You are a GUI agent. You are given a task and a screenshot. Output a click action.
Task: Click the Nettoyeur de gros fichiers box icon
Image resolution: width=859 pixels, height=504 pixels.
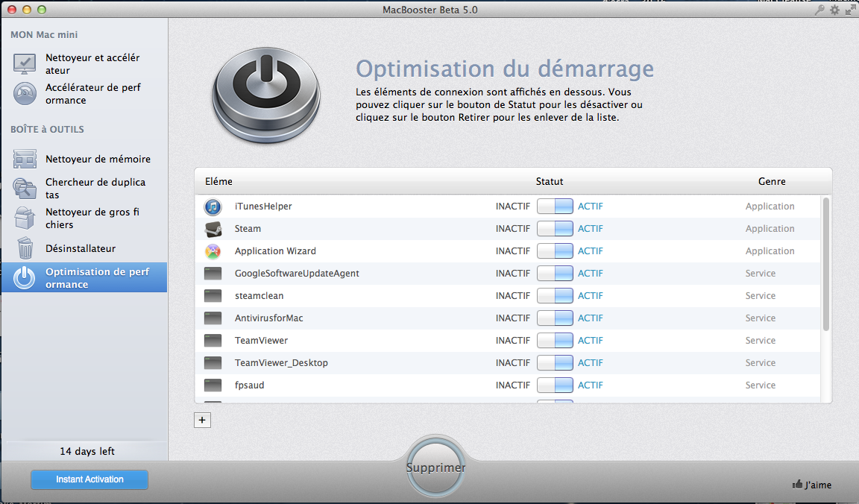25,218
